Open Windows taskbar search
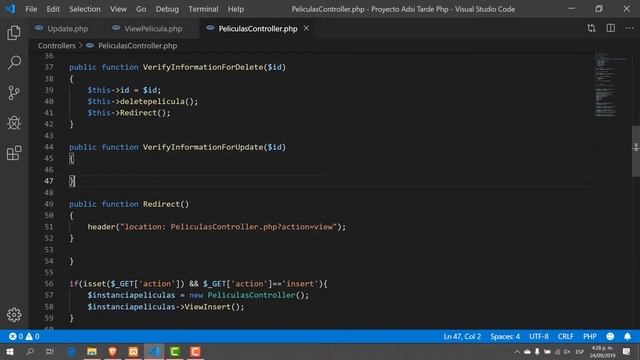The image size is (640, 360). (x=30, y=351)
